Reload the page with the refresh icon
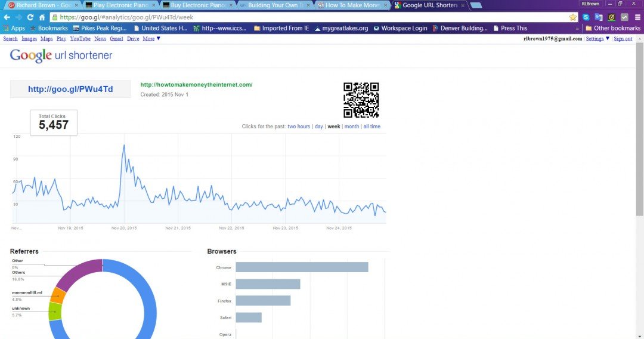This screenshot has height=339, width=644. [30, 17]
